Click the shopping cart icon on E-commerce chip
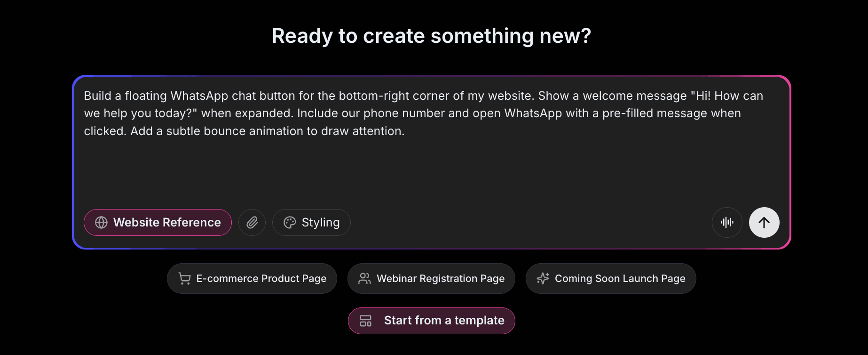 183,278
